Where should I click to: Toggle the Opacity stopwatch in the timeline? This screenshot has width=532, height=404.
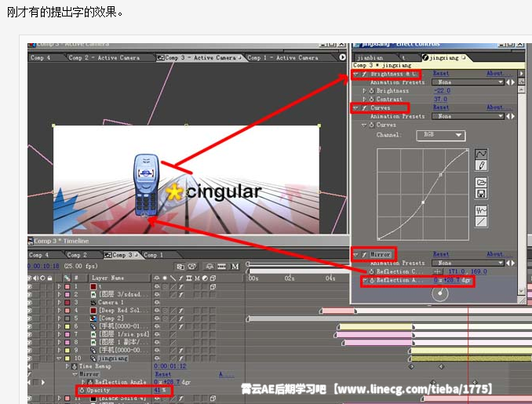(82, 390)
